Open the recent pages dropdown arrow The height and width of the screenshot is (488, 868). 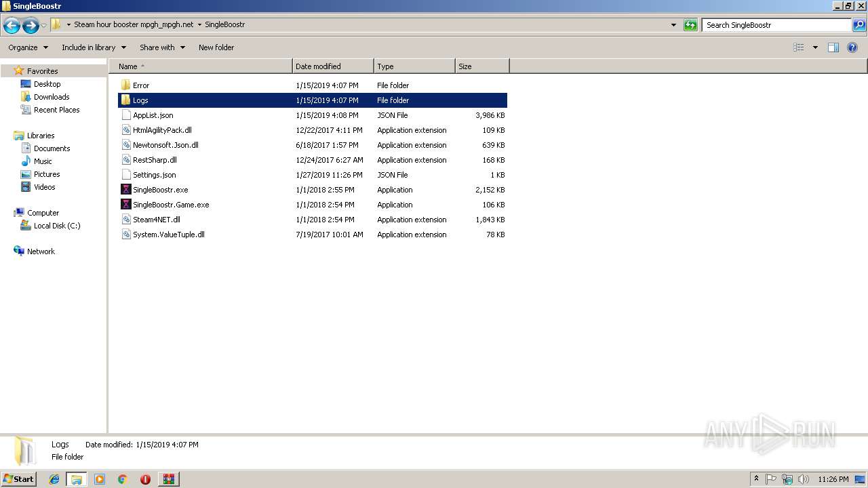[x=44, y=26]
